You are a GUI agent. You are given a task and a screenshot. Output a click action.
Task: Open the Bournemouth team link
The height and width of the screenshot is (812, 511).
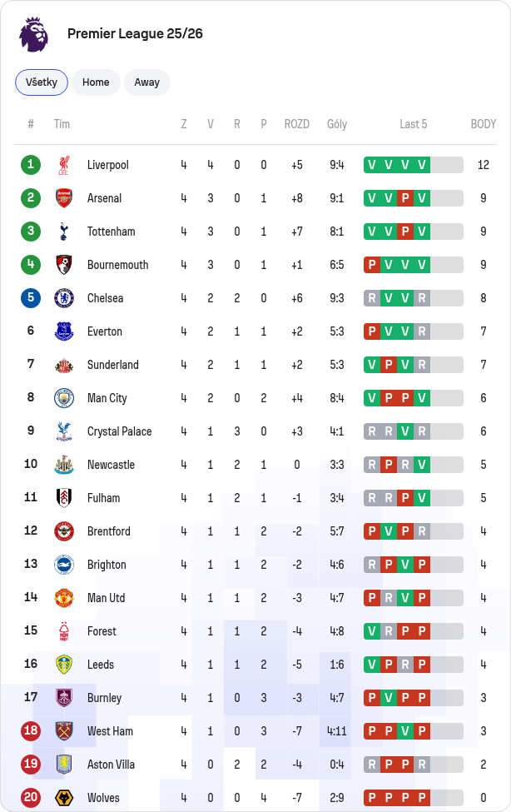point(117,265)
